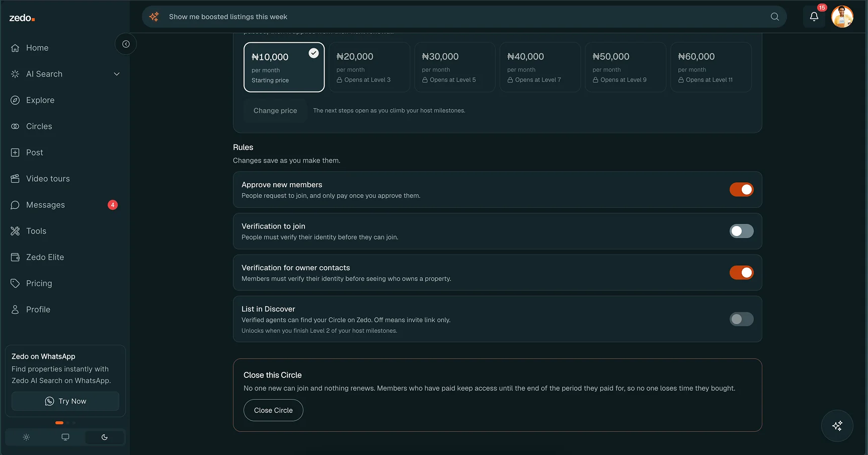Image resolution: width=868 pixels, height=455 pixels.
Task: Click the active orange carousel dot
Action: point(59,423)
